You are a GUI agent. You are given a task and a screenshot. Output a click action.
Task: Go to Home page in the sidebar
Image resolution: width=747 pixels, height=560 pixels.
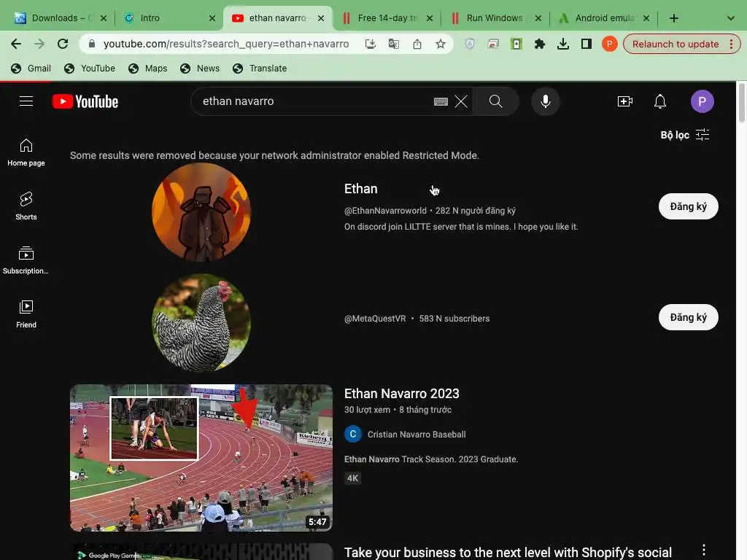pyautogui.click(x=26, y=152)
